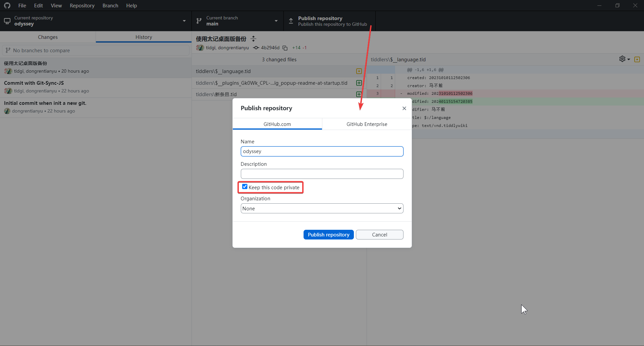Click modified status icon for language.tid
644x346 pixels.
[359, 71]
